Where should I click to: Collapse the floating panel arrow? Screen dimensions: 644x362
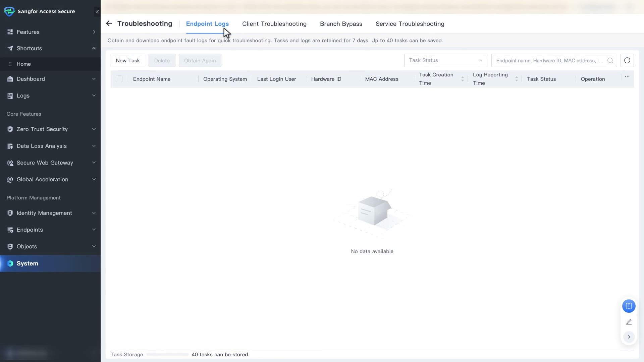629,337
